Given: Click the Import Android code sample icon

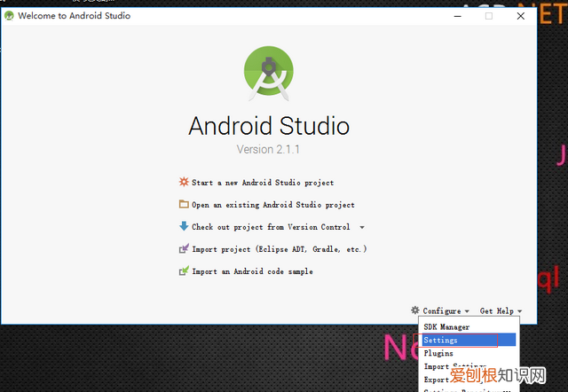Looking at the screenshot, I should 184,271.
